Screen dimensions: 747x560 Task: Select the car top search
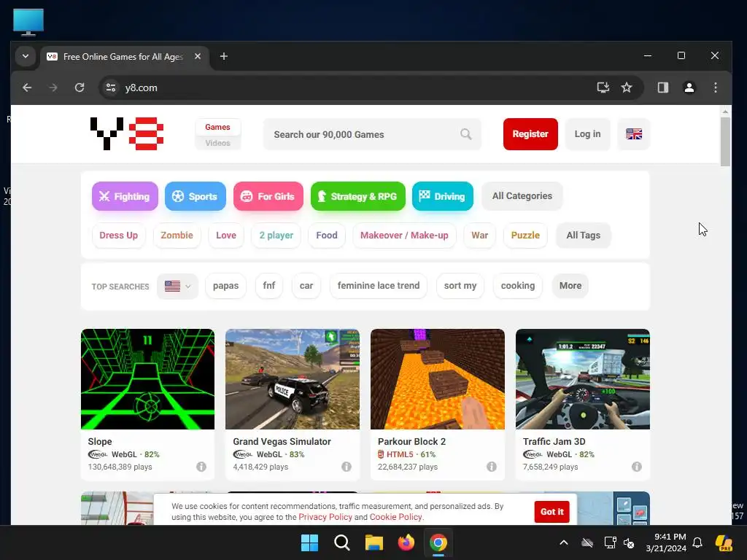click(x=306, y=286)
